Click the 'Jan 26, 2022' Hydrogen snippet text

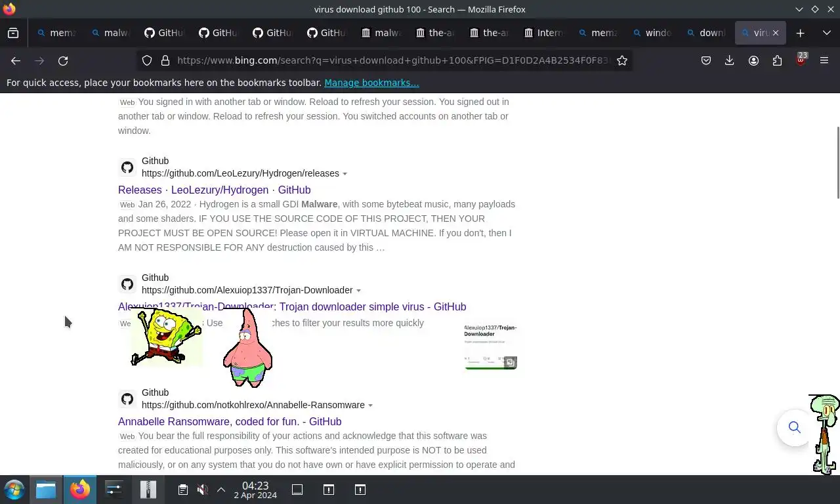pos(165,204)
